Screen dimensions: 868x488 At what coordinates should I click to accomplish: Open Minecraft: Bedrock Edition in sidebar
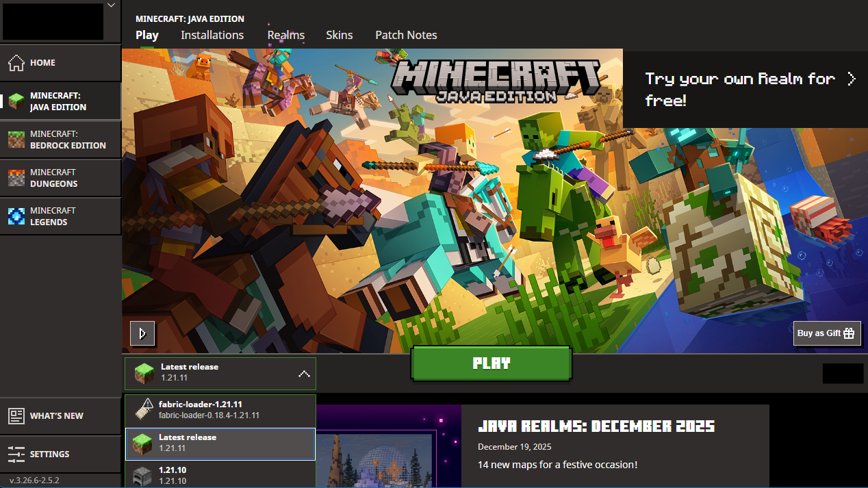pyautogui.click(x=60, y=140)
